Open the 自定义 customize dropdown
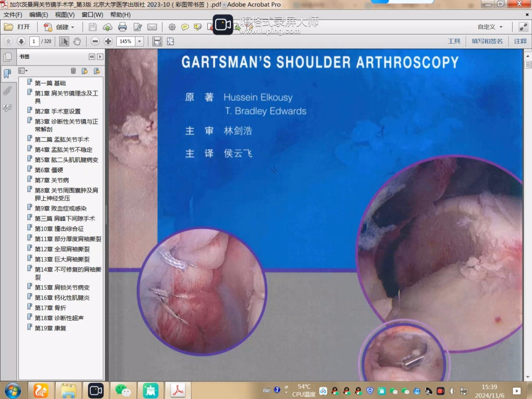This screenshot has width=532, height=399. coord(490,27)
